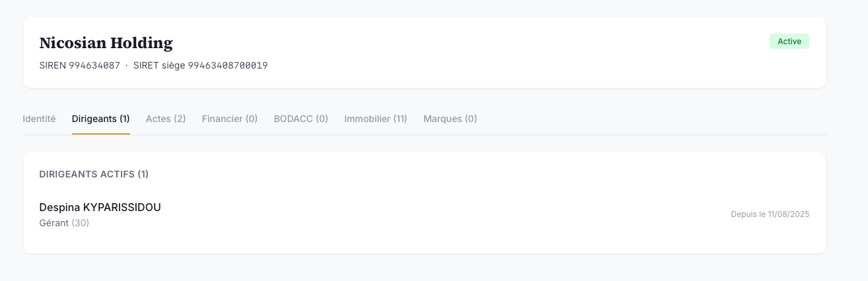Click the SIREN label text
The image size is (868, 281).
coord(53,65)
